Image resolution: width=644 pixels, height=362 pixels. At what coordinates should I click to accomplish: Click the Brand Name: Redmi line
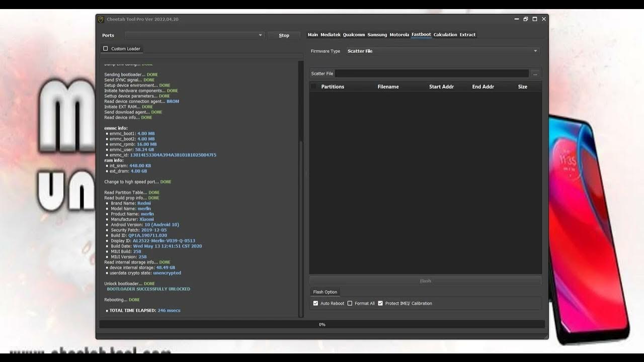point(128,204)
